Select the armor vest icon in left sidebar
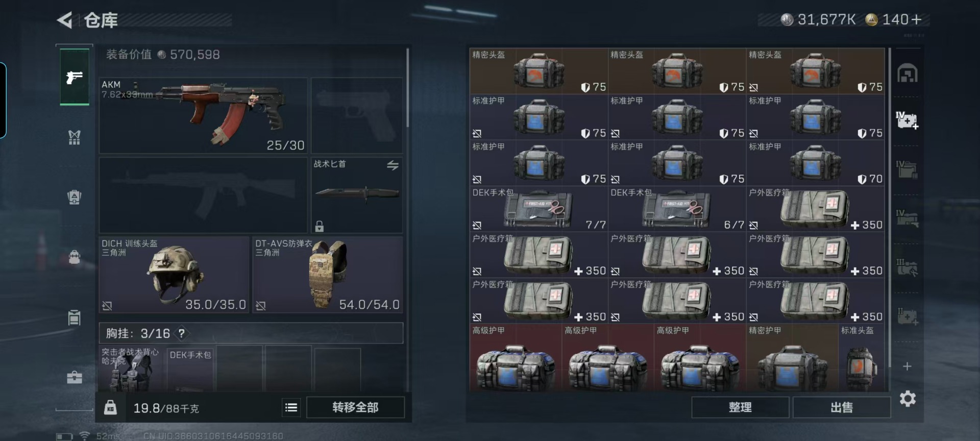 (x=75, y=137)
